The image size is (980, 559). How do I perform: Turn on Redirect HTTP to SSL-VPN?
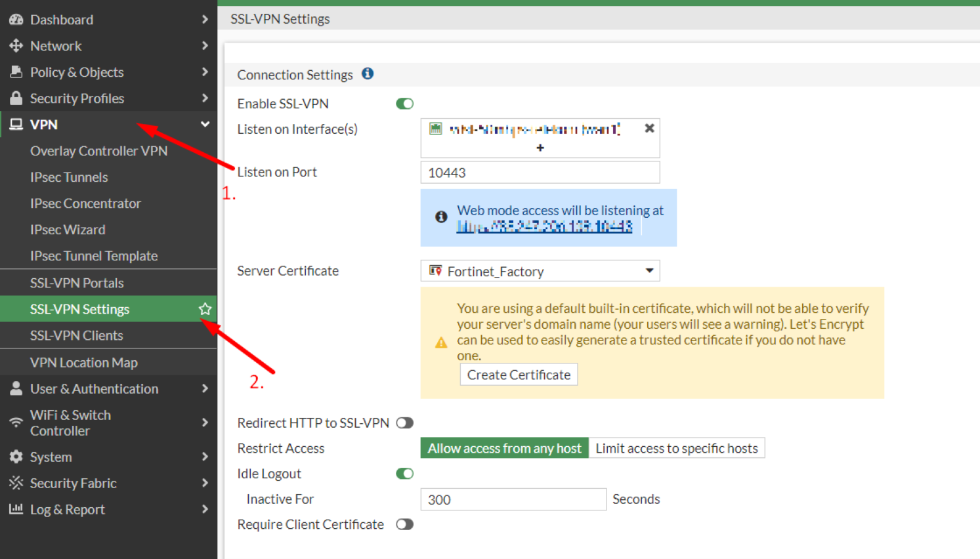point(404,423)
